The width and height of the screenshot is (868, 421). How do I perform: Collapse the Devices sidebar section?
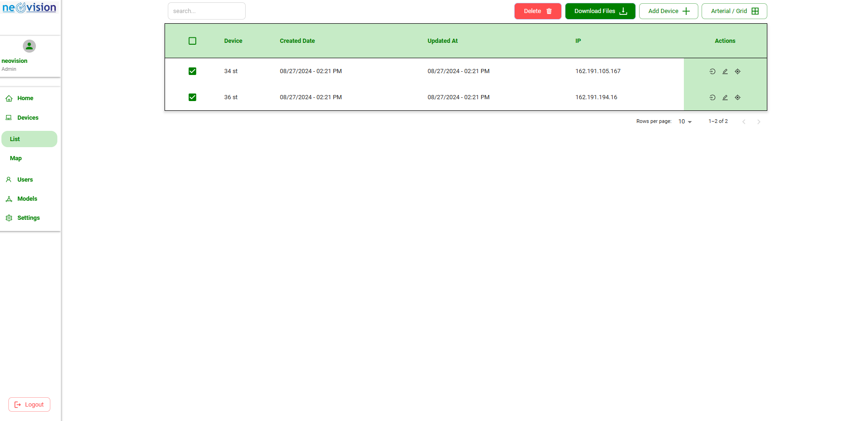pyautogui.click(x=28, y=118)
